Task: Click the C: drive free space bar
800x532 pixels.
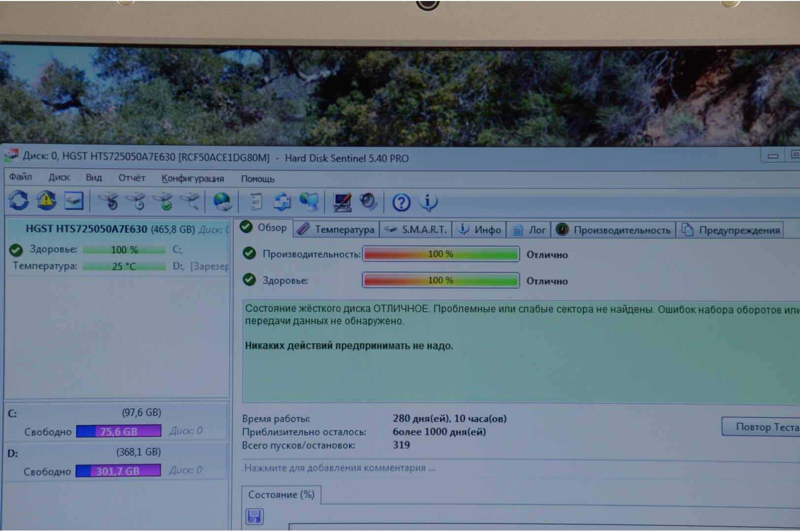Action: 119,432
